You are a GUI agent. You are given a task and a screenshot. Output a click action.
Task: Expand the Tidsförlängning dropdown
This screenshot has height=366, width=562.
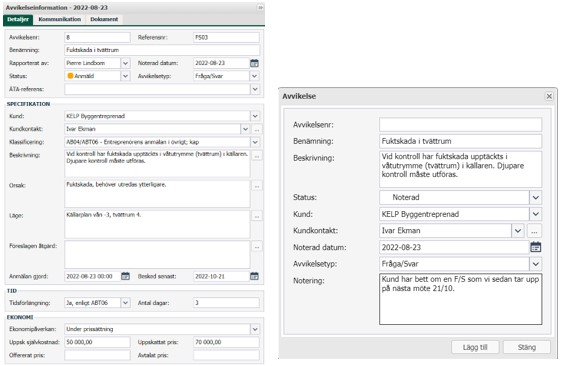click(125, 303)
